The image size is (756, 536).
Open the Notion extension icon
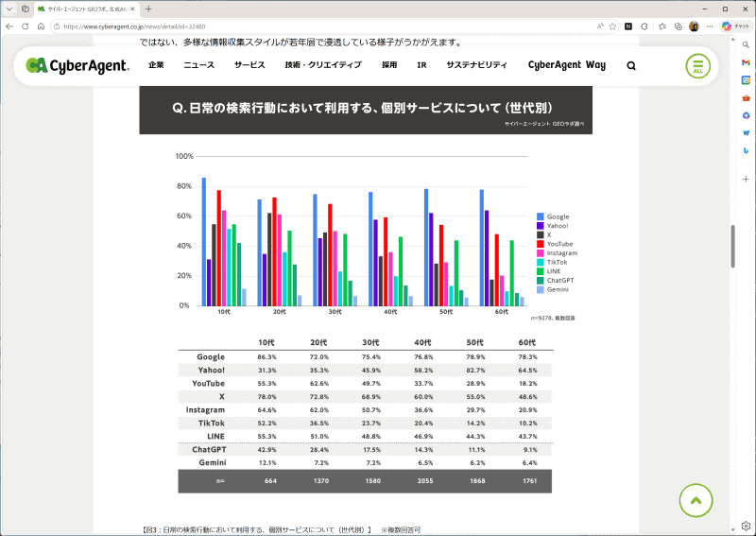pos(628,26)
